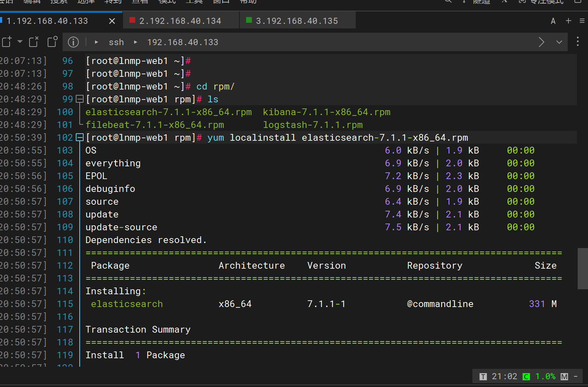This screenshot has width=588, height=387.
Task: Expand the down chevron in command bar
Action: click(x=559, y=42)
